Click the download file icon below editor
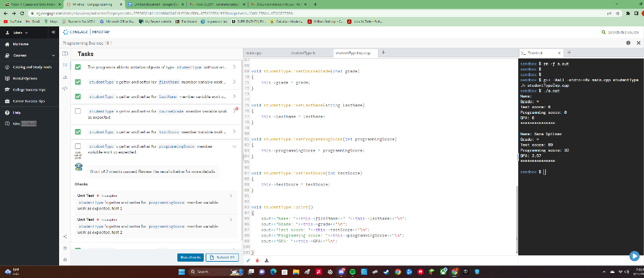This screenshot has height=278, width=644. (267, 259)
